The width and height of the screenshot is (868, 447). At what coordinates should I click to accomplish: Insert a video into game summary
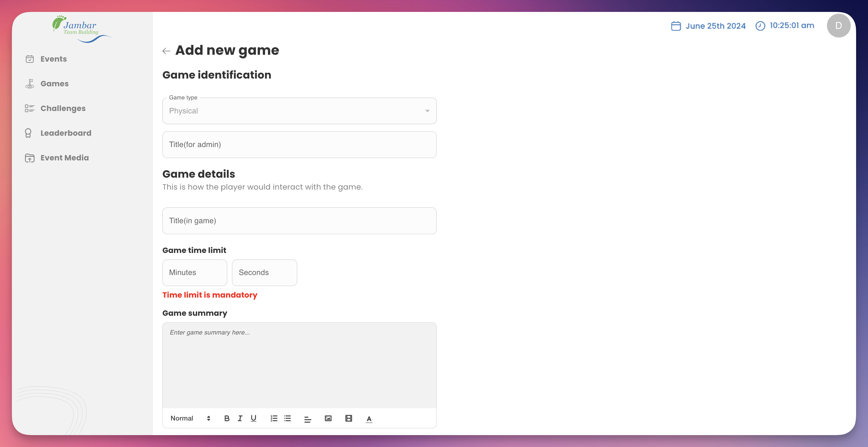pyautogui.click(x=348, y=418)
